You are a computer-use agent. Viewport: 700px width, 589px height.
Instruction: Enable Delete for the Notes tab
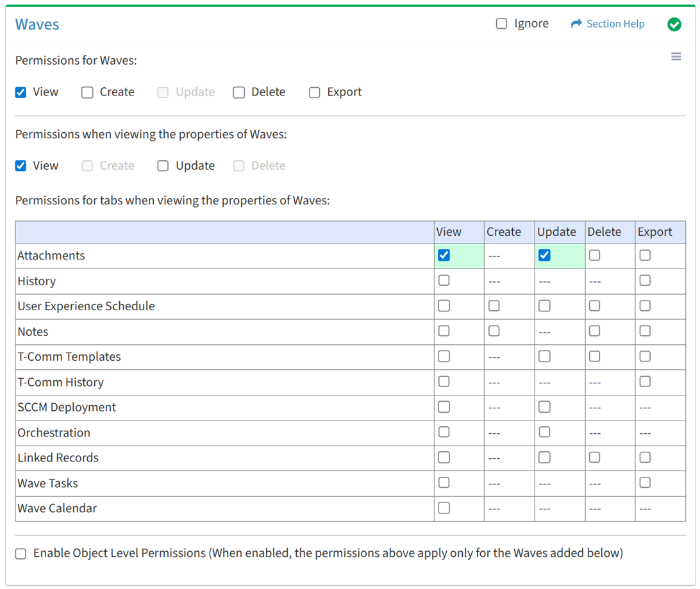[594, 331]
